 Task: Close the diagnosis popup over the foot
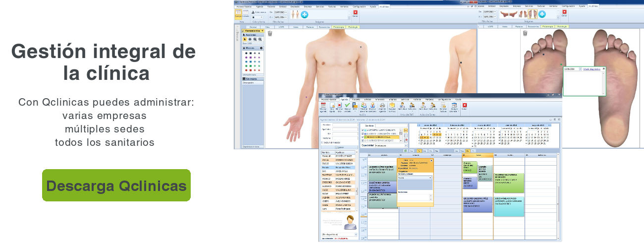[604, 68]
